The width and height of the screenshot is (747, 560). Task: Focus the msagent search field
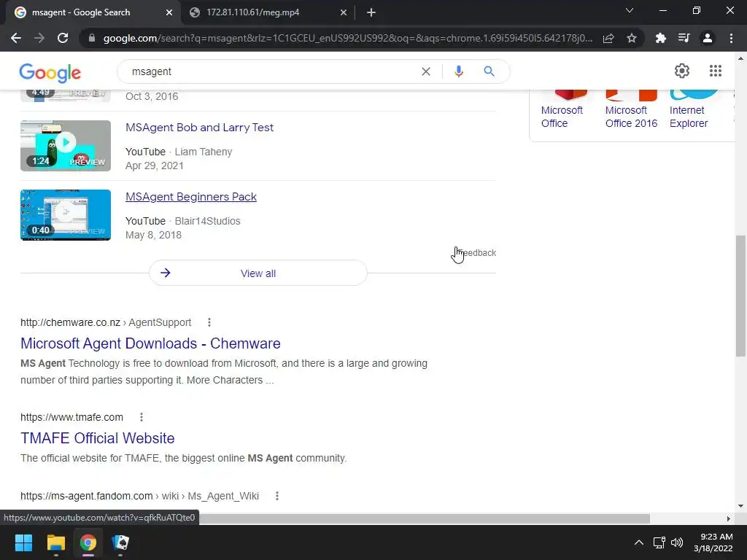click(271, 71)
